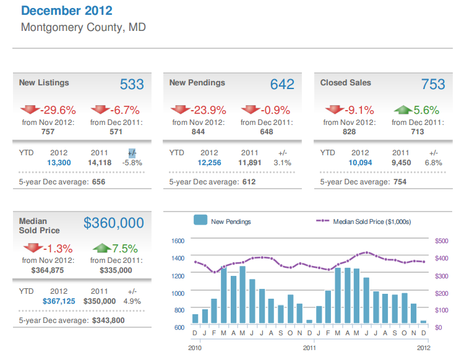Click the purple Median Sold Price legend marker
This screenshot has width=459, height=360.
[x=322, y=221]
